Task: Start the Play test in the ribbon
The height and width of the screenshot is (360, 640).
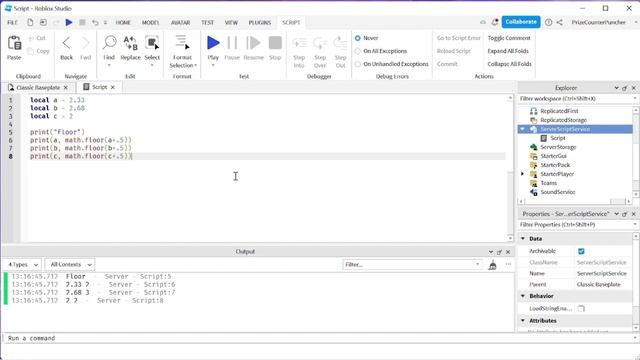Action: coord(213,42)
